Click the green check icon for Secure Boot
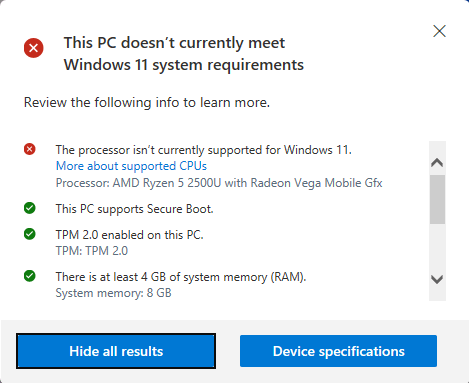Viewport: 469px width, 383px height. [x=30, y=208]
